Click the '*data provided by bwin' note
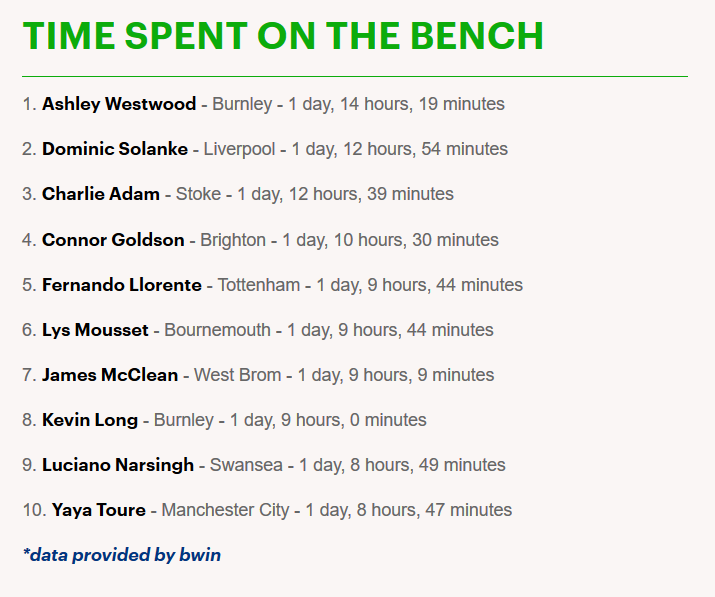The height and width of the screenshot is (597, 715). click(x=122, y=554)
